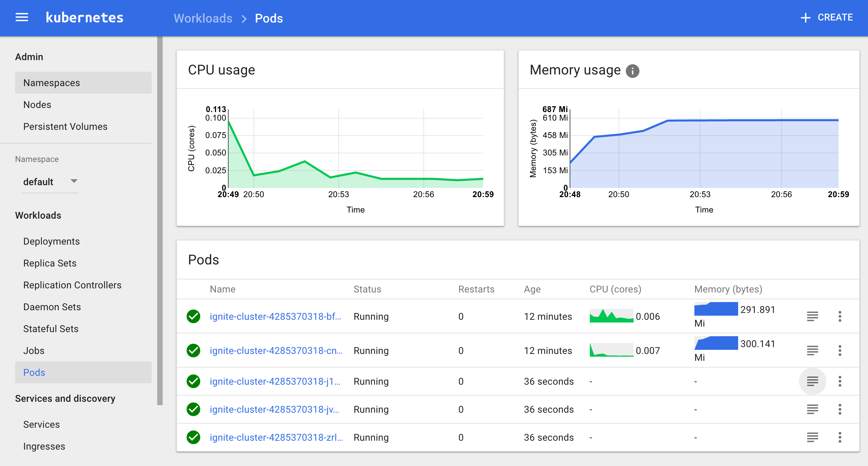This screenshot has width=868, height=466.
Task: Open actions menu for ignite-cluster-4285370318-zrl pod
Action: [x=840, y=437]
